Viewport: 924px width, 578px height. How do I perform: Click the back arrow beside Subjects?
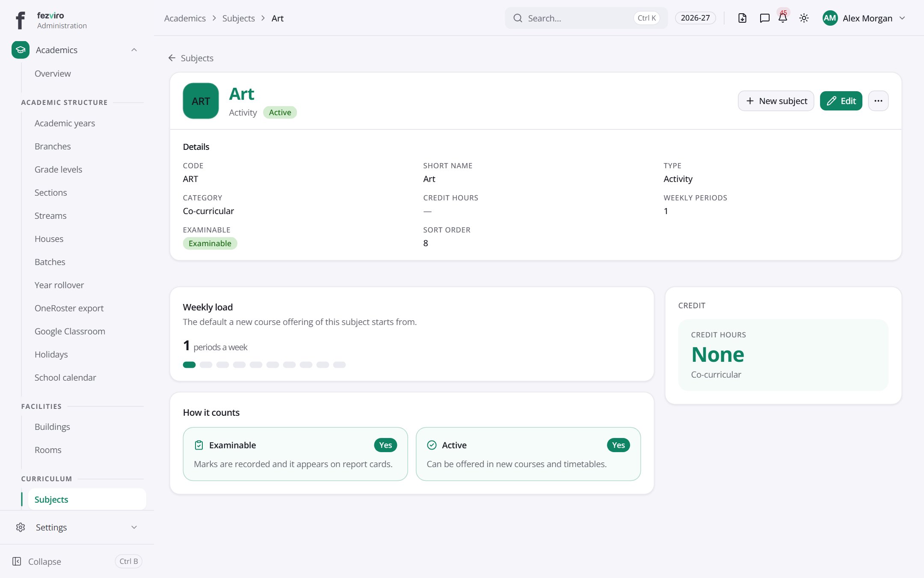pos(172,58)
